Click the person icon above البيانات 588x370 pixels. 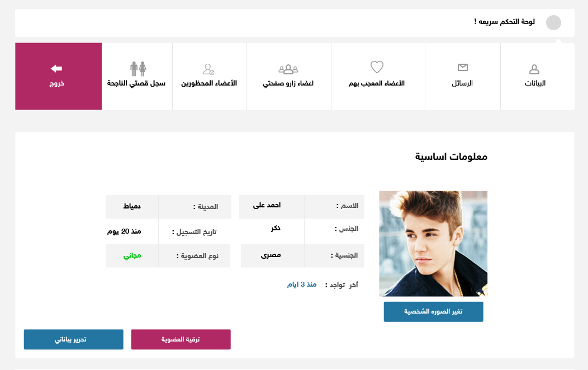click(534, 69)
